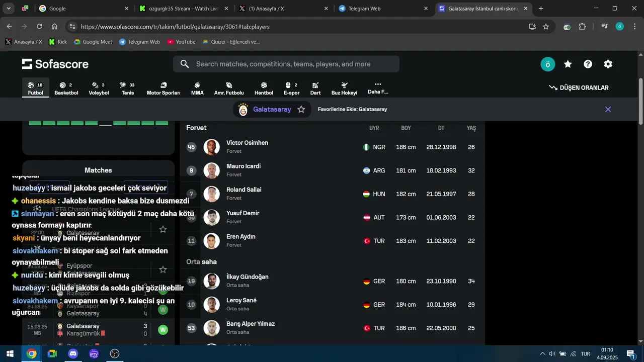Open the user profile avatar
This screenshot has width=644, height=362.
click(x=547, y=64)
